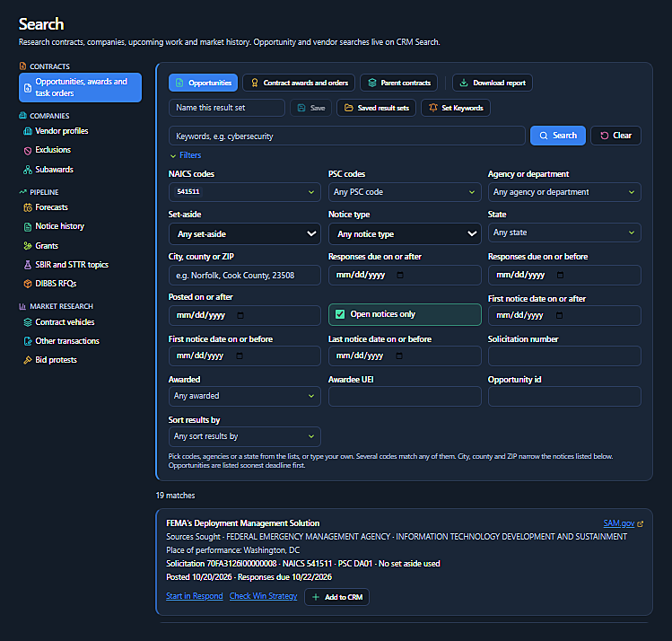Open the Notice type dropdown
Screen dimensions: 672x641
point(405,234)
